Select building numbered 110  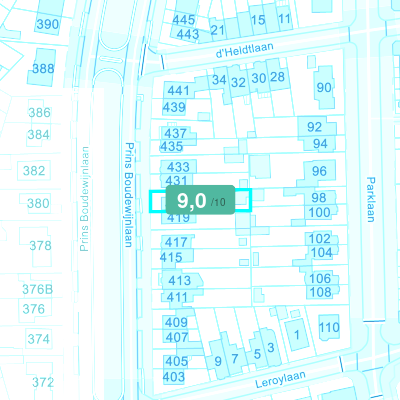pyautogui.click(x=329, y=327)
